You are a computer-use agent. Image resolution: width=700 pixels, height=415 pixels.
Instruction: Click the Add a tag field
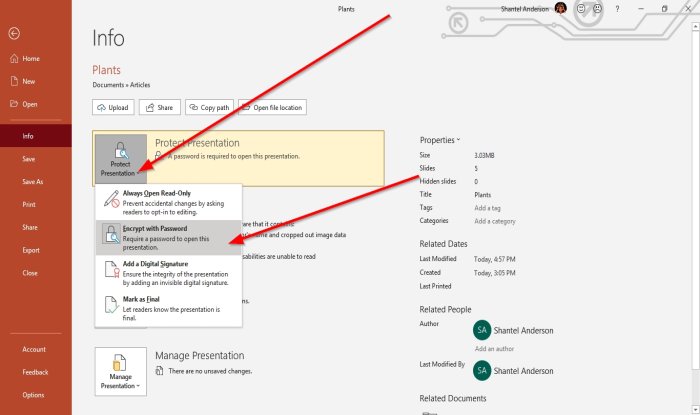[x=488, y=208]
